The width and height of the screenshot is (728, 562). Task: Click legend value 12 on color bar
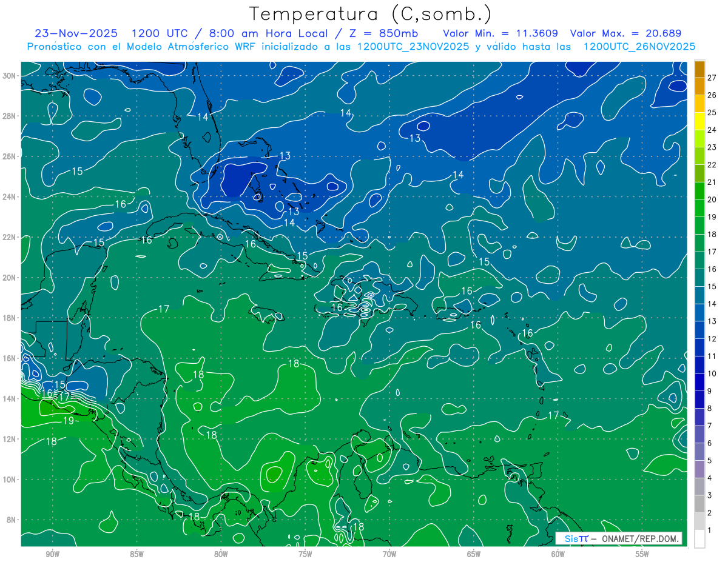712,338
